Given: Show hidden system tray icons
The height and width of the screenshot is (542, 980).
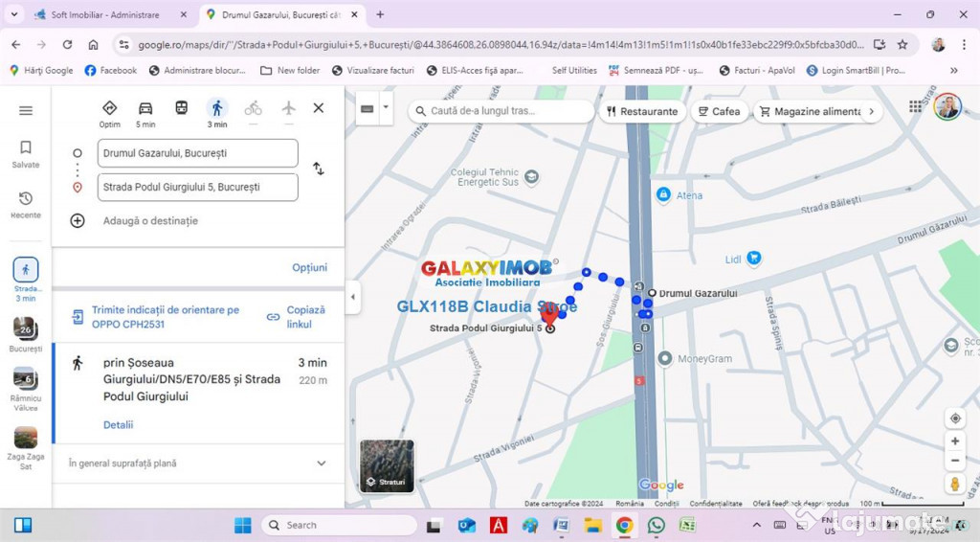Looking at the screenshot, I should click(756, 525).
